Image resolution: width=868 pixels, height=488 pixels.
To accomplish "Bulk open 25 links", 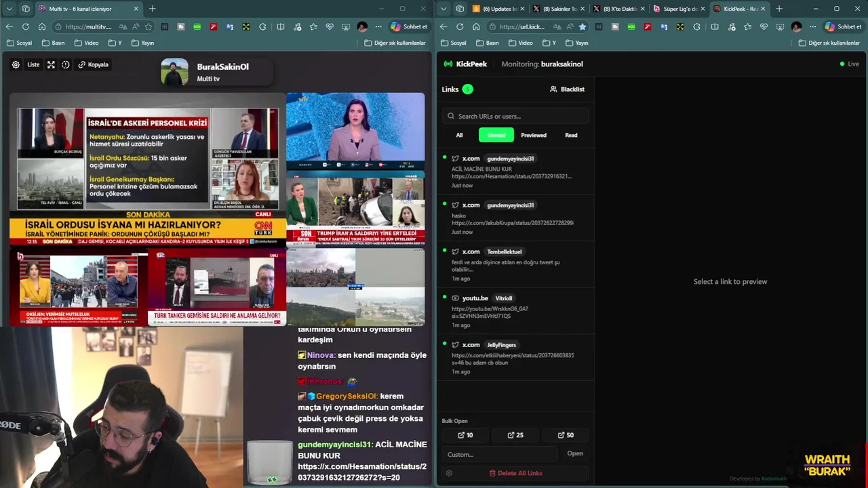I will point(515,435).
